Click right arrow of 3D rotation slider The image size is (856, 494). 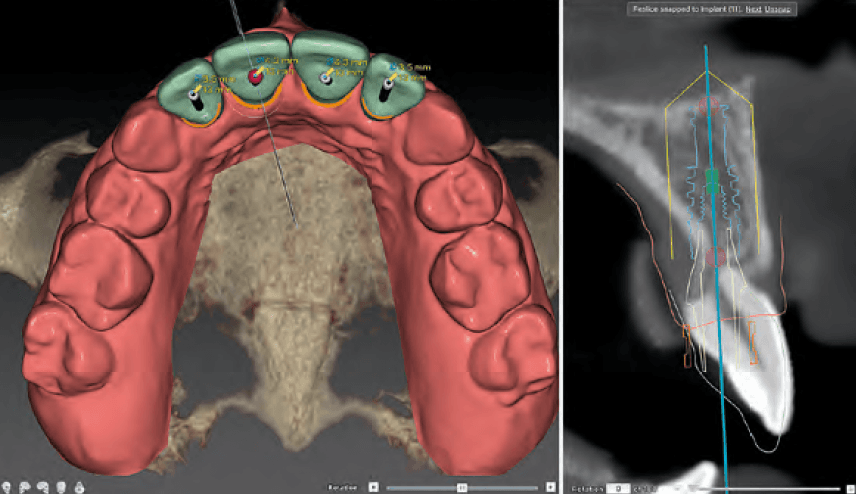coord(550,487)
